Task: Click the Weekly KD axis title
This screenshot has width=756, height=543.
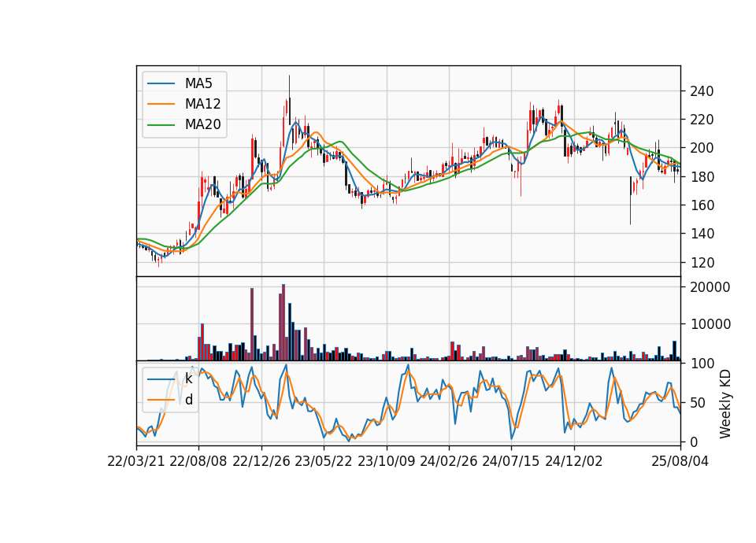Action: click(x=724, y=404)
